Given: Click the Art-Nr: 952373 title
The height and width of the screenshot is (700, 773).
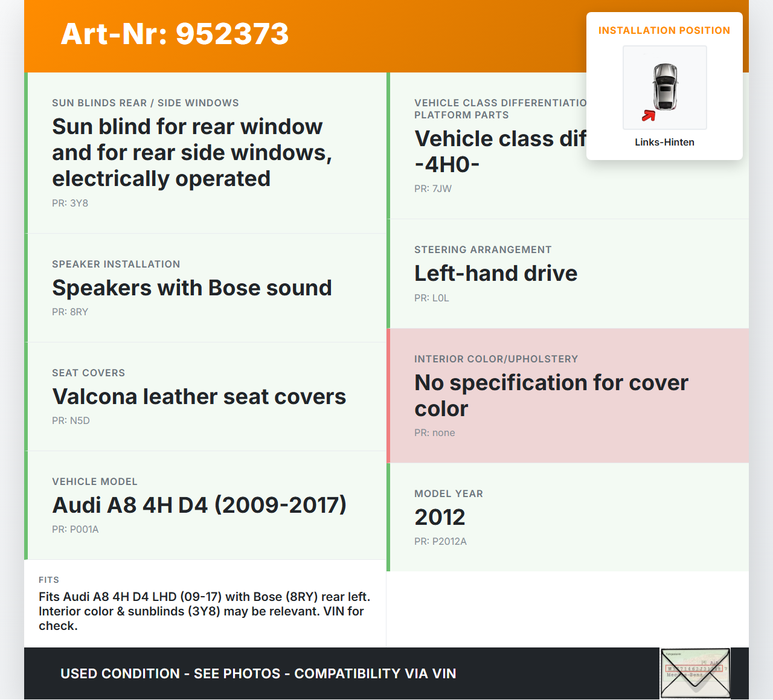Looking at the screenshot, I should coord(175,34).
